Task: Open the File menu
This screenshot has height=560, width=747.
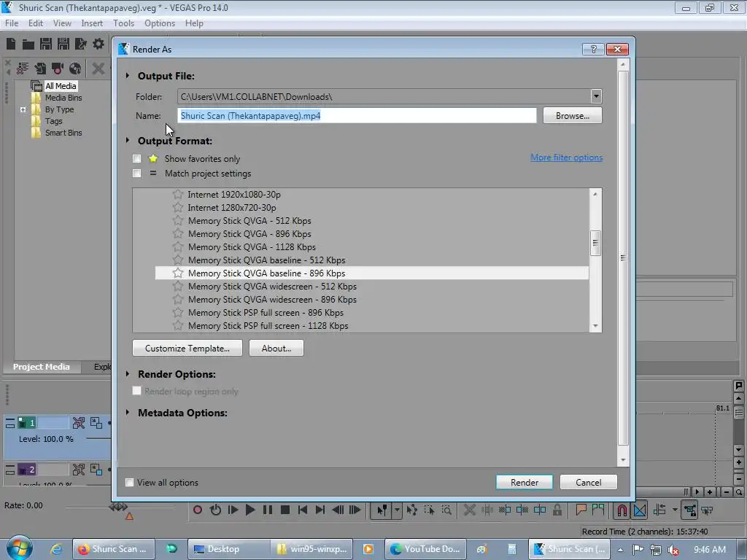Action: pyautogui.click(x=12, y=23)
